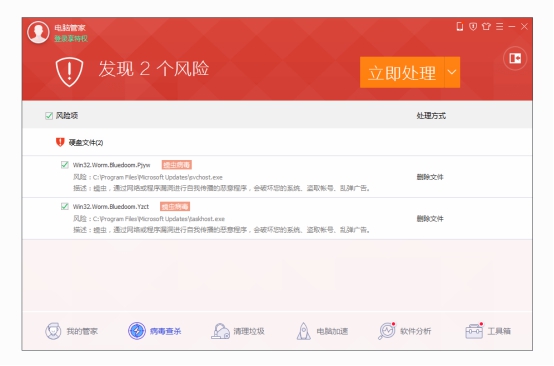Viewport: 554px width, 366px height.
Task: Open the mobile phone icon in title bar
Action: 460,26
